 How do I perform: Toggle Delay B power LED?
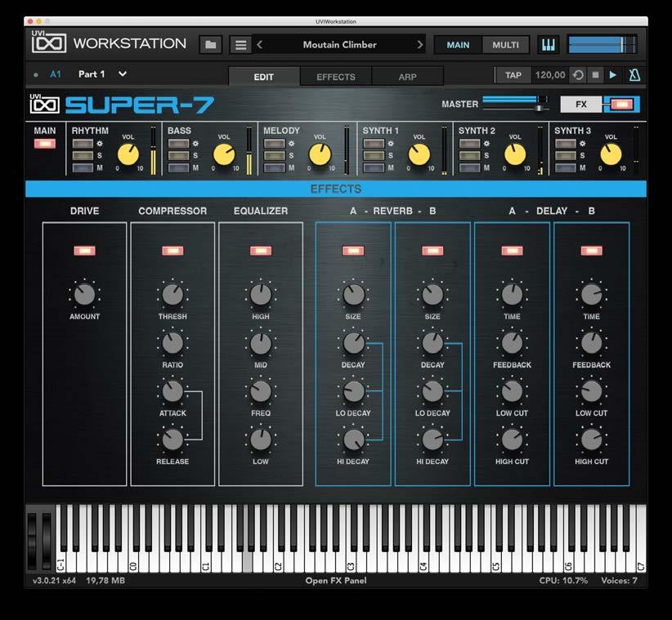[591, 251]
